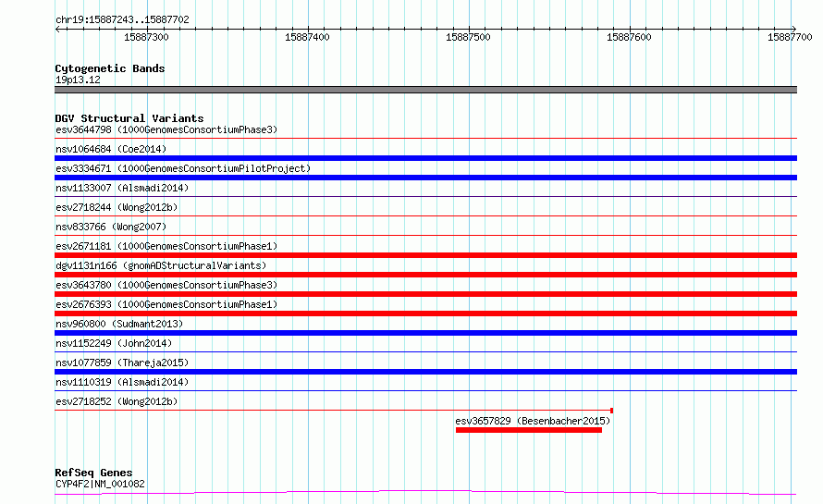
Task: Open variant nsv960800 (Sudmant2013)
Action: 119,324
